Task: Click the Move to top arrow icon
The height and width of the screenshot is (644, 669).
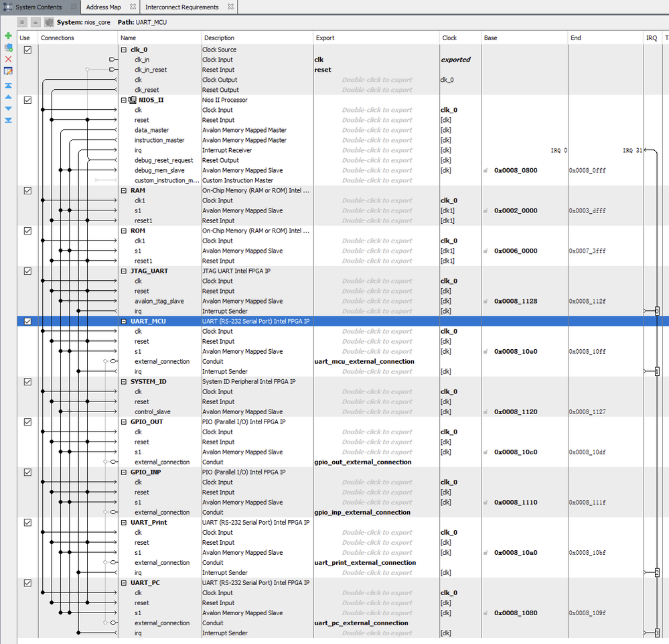Action: [x=8, y=86]
